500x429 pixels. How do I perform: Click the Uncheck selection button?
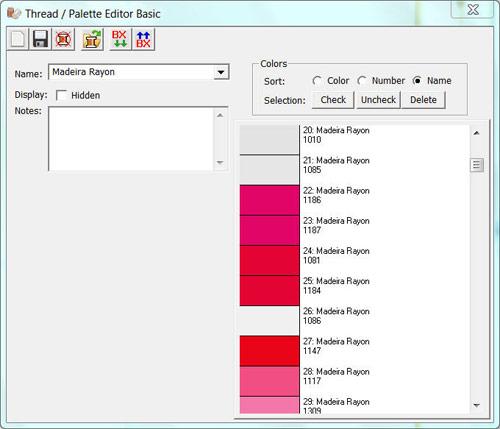click(x=378, y=100)
